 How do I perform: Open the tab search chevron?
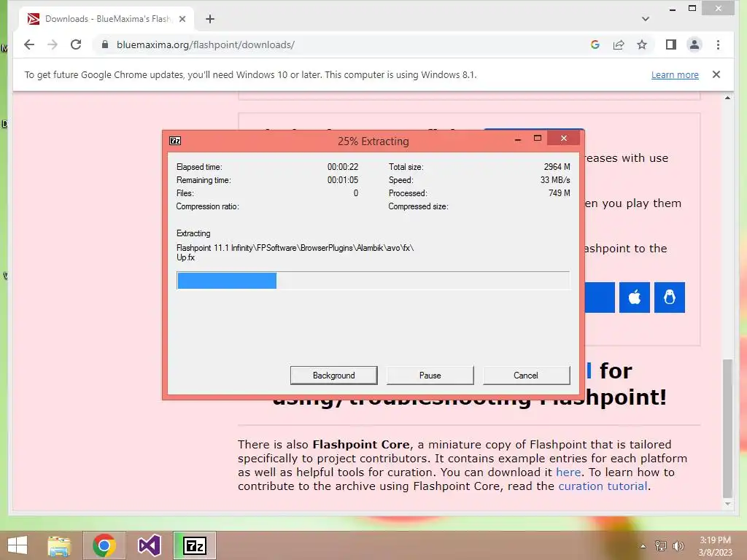click(x=645, y=19)
